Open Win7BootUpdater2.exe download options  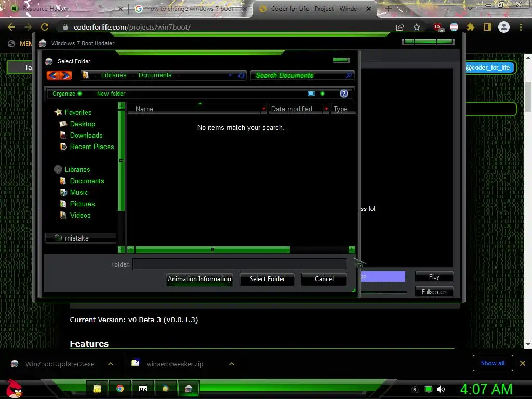click(111, 364)
